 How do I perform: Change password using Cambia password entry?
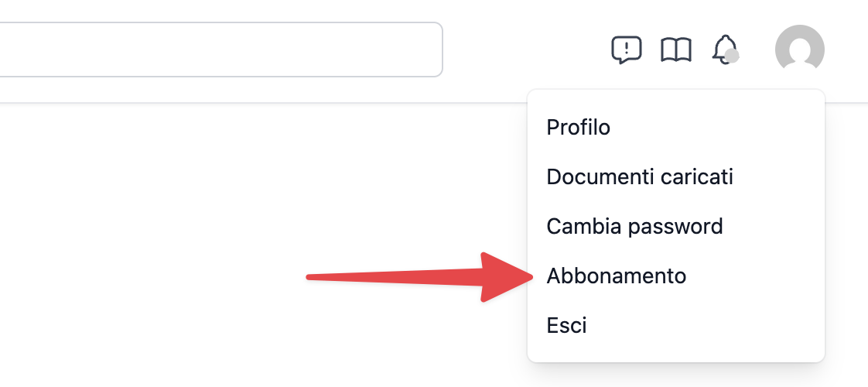point(634,226)
